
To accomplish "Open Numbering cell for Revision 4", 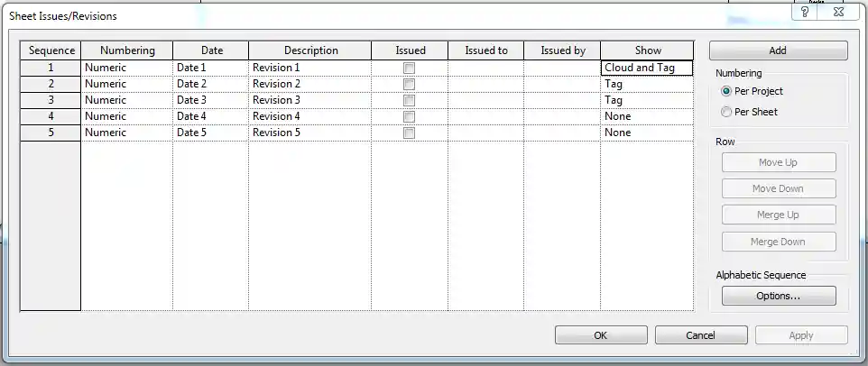I will [126, 116].
